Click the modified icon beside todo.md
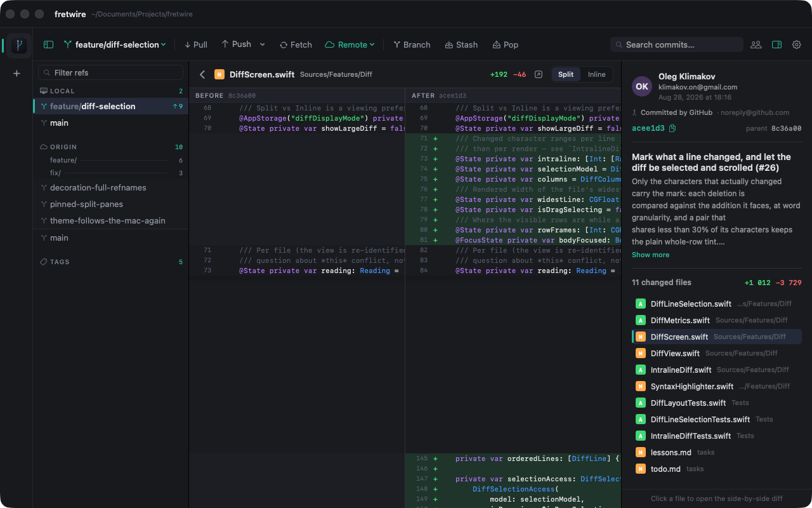Image resolution: width=812 pixels, height=508 pixels. [641, 469]
